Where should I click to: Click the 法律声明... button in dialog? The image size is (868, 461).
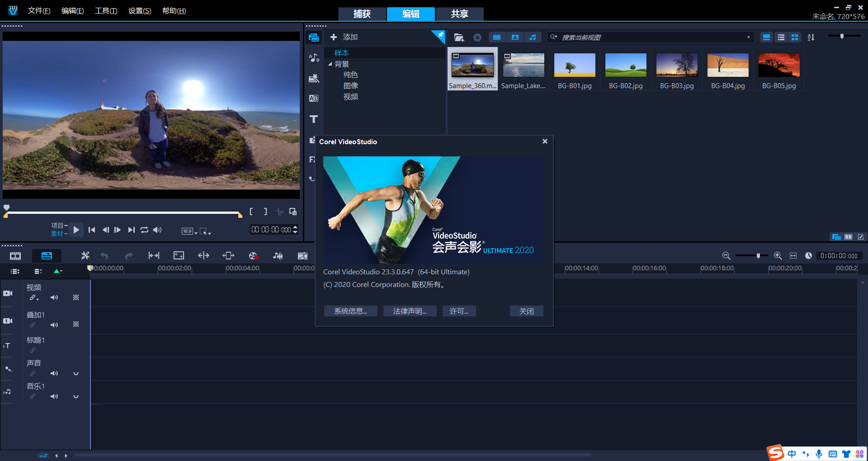(x=410, y=311)
